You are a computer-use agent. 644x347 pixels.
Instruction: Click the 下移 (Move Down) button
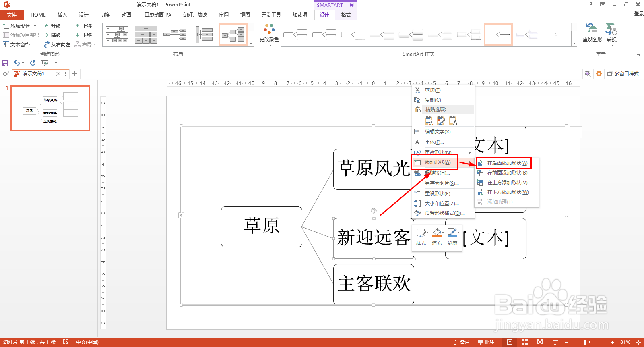(x=84, y=35)
